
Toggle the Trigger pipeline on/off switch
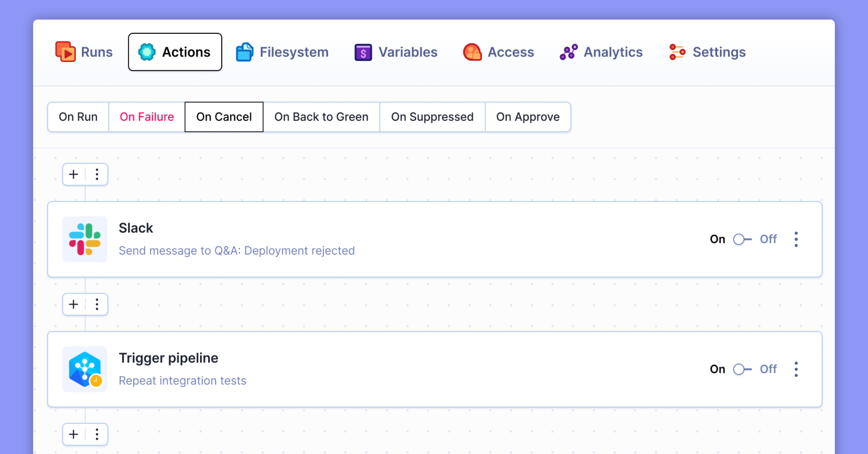pyautogui.click(x=742, y=369)
